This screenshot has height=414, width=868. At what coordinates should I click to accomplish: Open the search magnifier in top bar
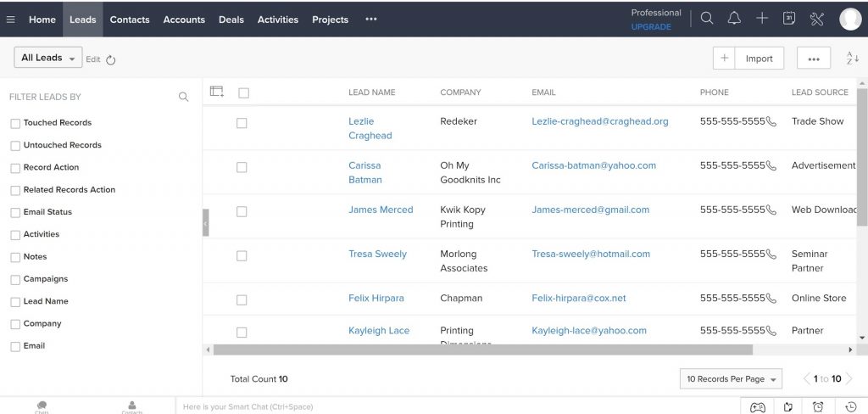[707, 19]
